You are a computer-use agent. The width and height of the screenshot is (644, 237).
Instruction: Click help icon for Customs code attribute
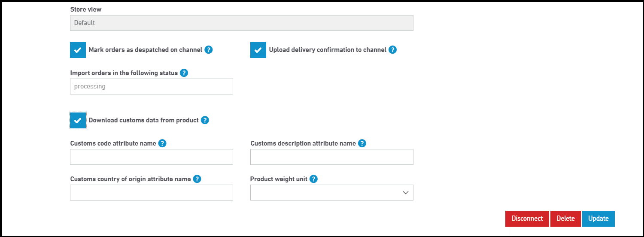(x=162, y=143)
